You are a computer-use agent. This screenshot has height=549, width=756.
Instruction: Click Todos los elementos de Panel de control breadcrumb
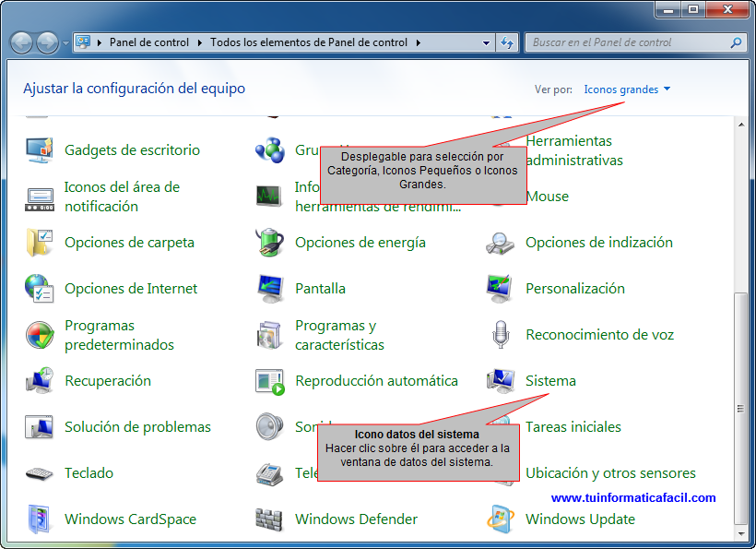(309, 42)
